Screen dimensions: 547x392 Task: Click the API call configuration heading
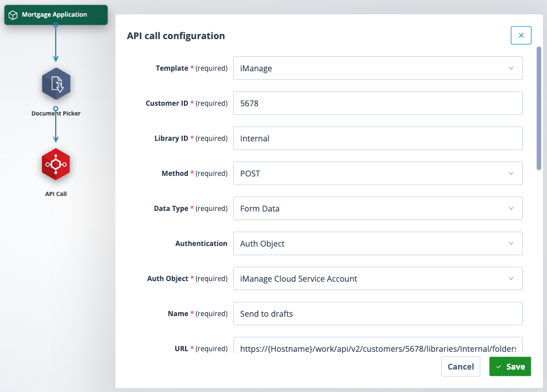click(176, 36)
